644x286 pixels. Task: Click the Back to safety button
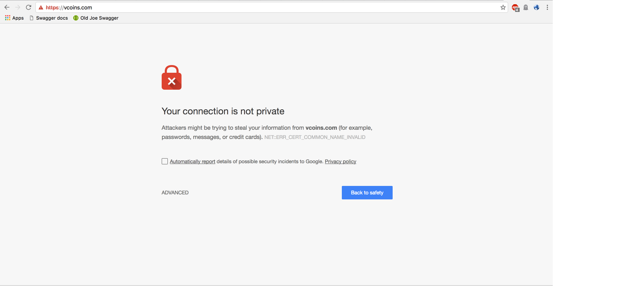click(x=367, y=192)
